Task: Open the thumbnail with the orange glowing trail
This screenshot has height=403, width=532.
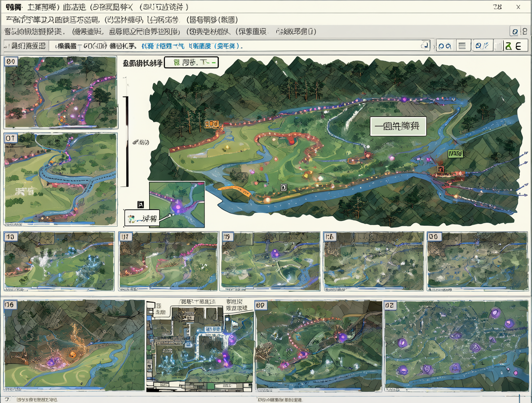Action: [74, 345]
